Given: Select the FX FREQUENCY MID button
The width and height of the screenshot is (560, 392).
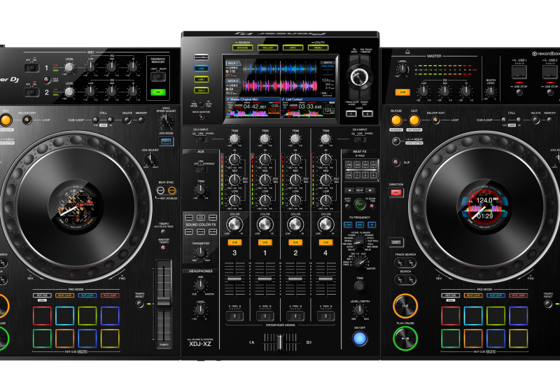Looking at the screenshot, I should coord(360,225).
